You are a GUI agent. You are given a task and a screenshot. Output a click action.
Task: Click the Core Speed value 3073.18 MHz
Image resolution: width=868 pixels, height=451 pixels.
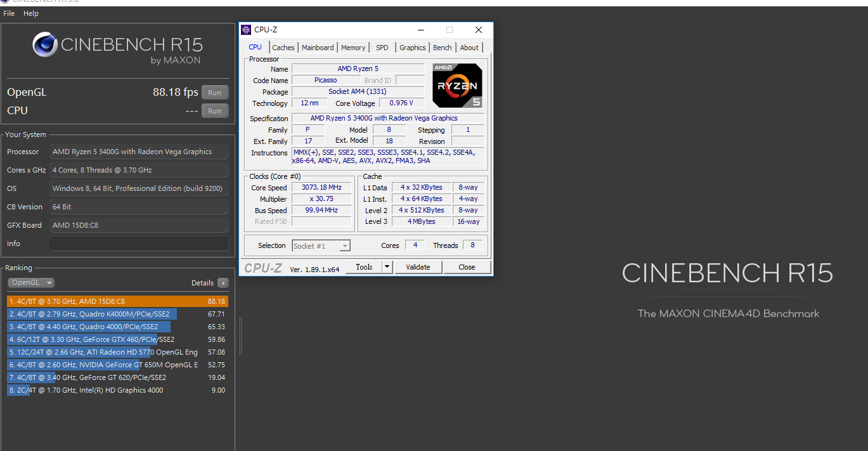[321, 188]
